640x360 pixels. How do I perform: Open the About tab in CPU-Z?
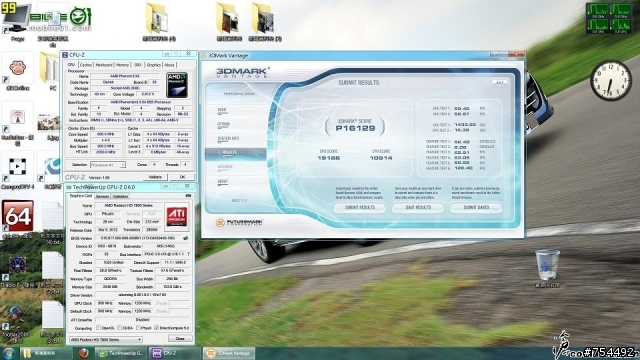click(x=169, y=65)
